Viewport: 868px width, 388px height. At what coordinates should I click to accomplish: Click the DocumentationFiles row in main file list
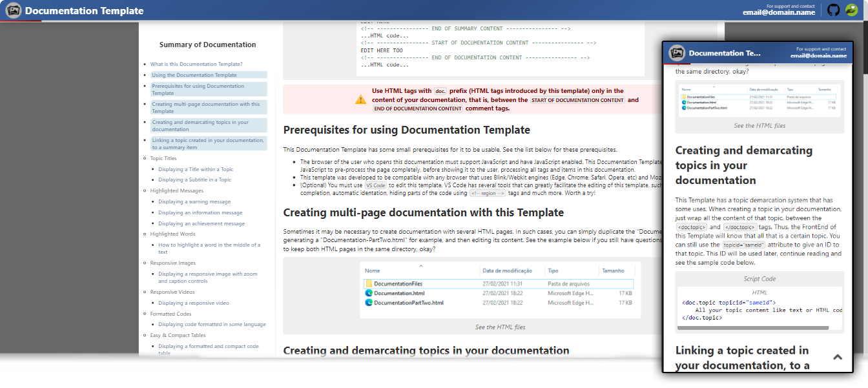[499, 283]
